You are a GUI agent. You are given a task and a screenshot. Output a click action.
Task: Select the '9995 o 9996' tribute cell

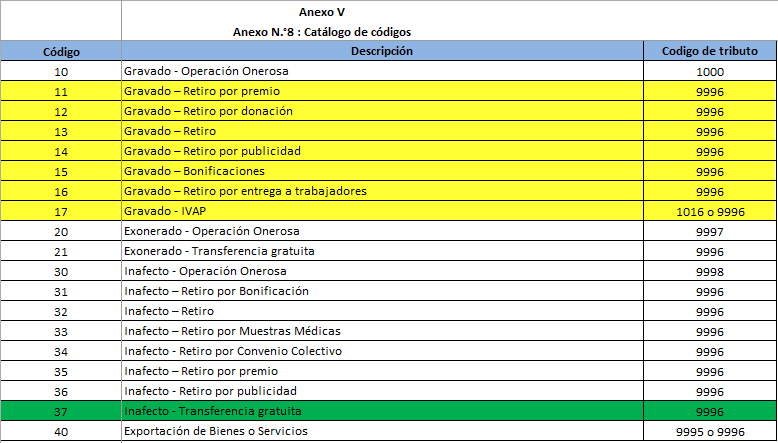tap(710, 431)
